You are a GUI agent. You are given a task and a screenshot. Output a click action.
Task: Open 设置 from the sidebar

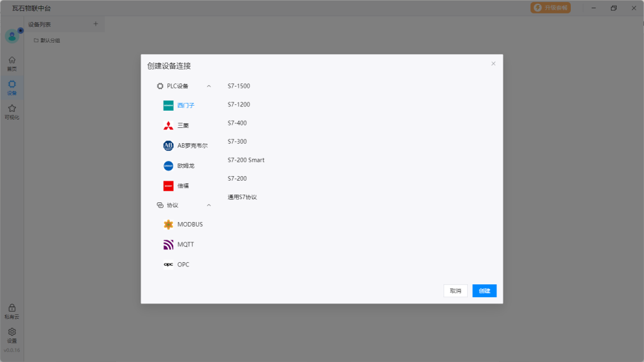click(x=11, y=335)
